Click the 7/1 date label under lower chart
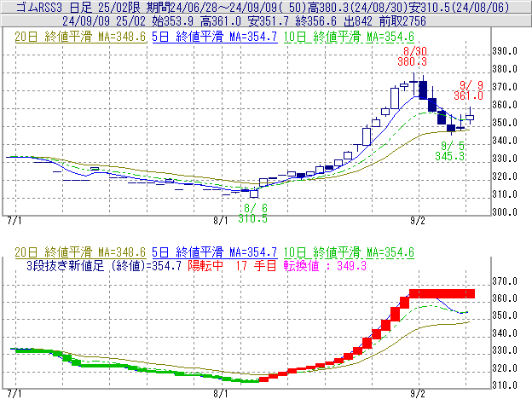This screenshot has width=532, height=405. pyautogui.click(x=14, y=394)
